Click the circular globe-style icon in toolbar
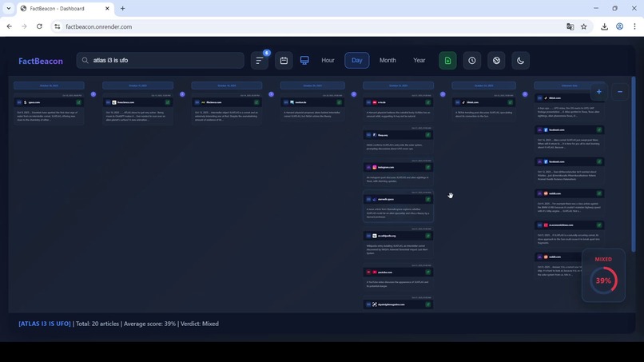The width and height of the screenshot is (644, 362). (x=496, y=61)
